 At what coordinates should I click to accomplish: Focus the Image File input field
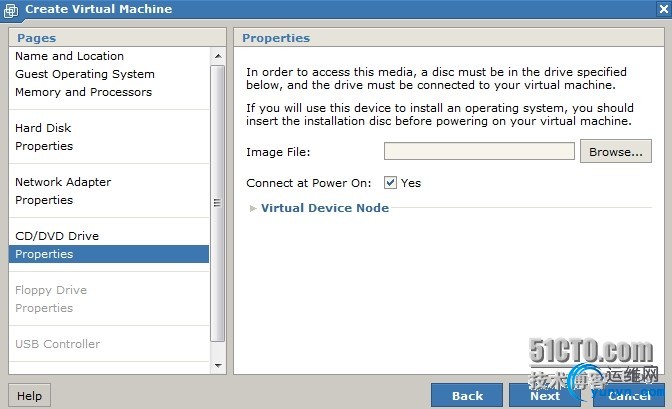point(479,151)
